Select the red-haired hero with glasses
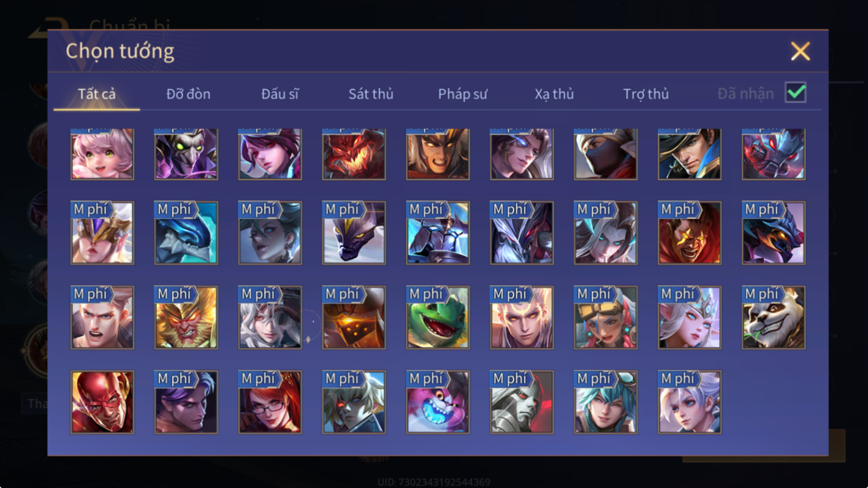This screenshot has width=868, height=488. [270, 402]
